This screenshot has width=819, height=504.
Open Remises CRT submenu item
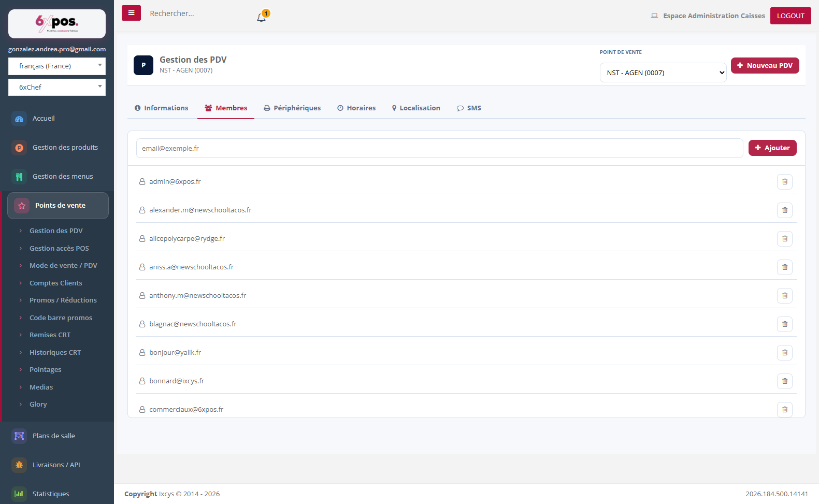pyautogui.click(x=50, y=335)
